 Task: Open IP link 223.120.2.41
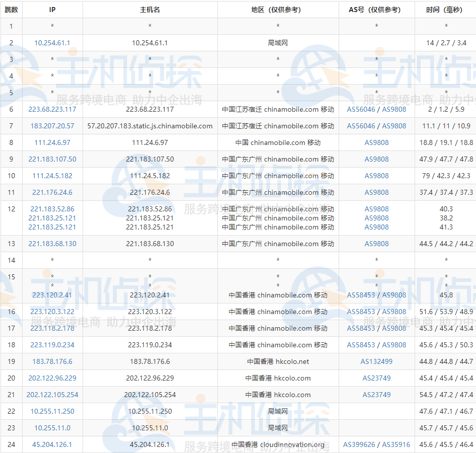(52, 295)
